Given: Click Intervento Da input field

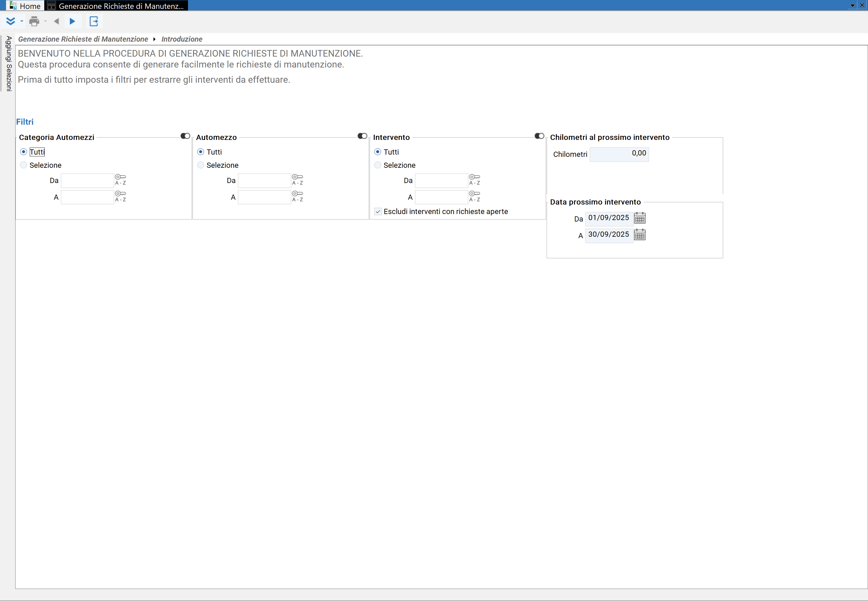Looking at the screenshot, I should point(441,180).
